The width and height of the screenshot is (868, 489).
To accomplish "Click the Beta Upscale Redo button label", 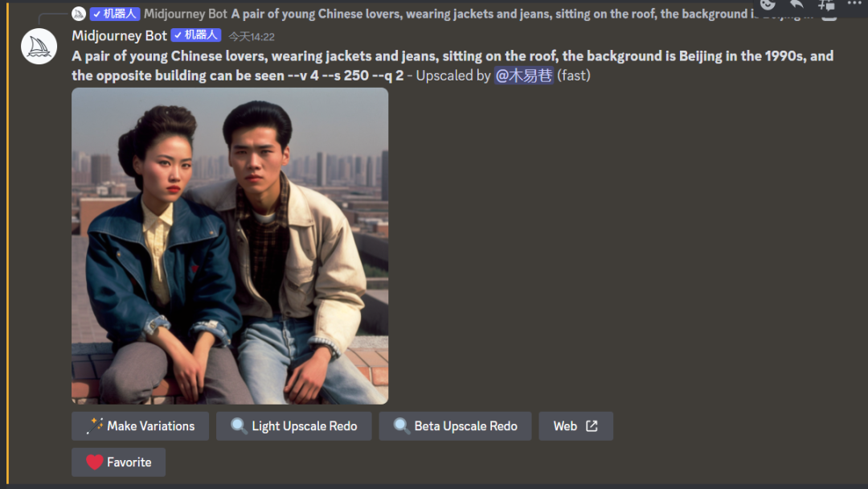I will pos(465,426).
